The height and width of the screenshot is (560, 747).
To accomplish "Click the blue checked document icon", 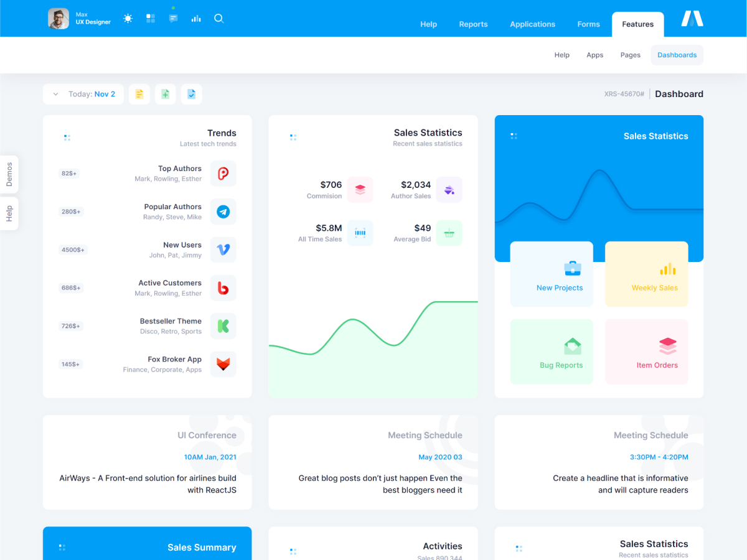I will [192, 94].
